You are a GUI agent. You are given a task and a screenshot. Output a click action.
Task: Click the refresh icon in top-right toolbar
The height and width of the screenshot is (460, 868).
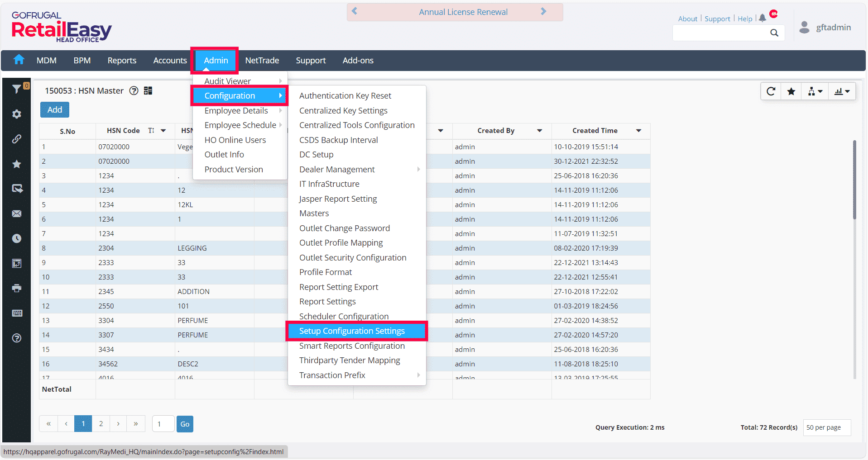point(771,91)
